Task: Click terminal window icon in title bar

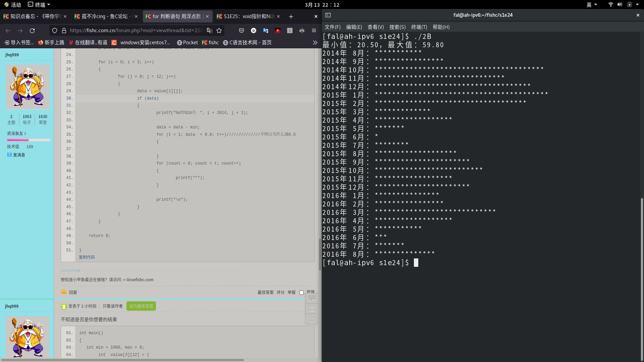Action: (x=328, y=15)
